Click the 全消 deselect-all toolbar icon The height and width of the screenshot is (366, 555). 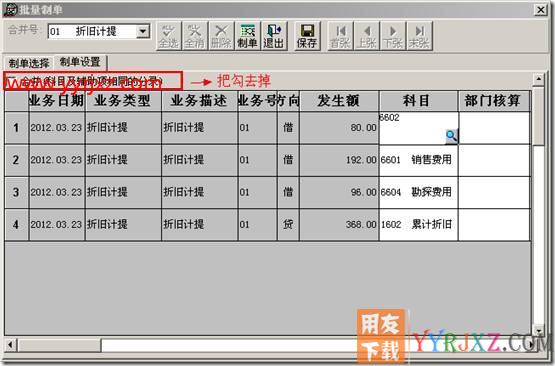tap(195, 36)
